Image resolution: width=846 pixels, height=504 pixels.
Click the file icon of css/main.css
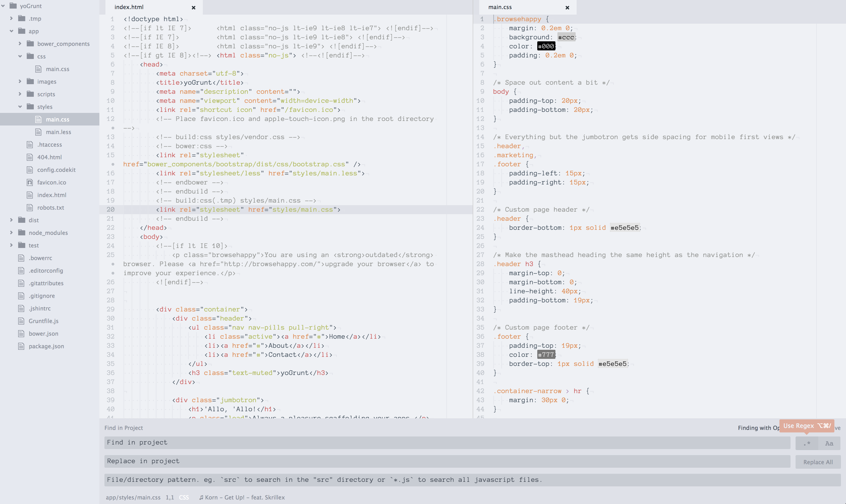(39, 69)
